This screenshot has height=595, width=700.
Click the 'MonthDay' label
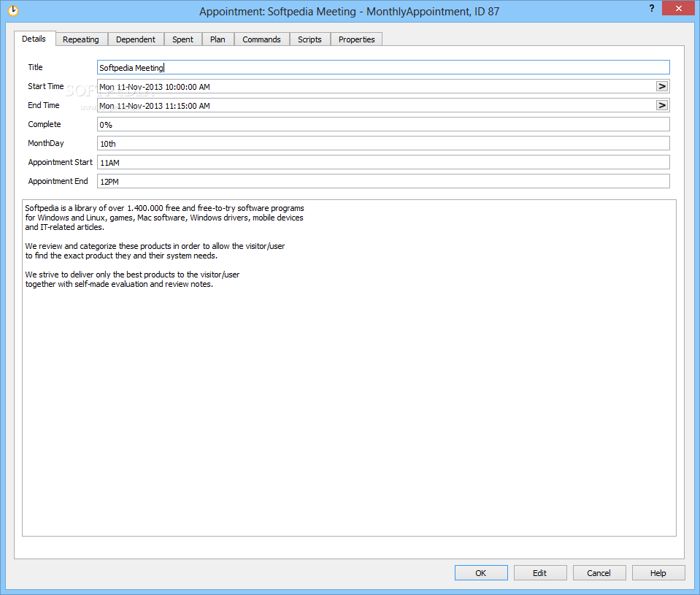pyautogui.click(x=45, y=143)
